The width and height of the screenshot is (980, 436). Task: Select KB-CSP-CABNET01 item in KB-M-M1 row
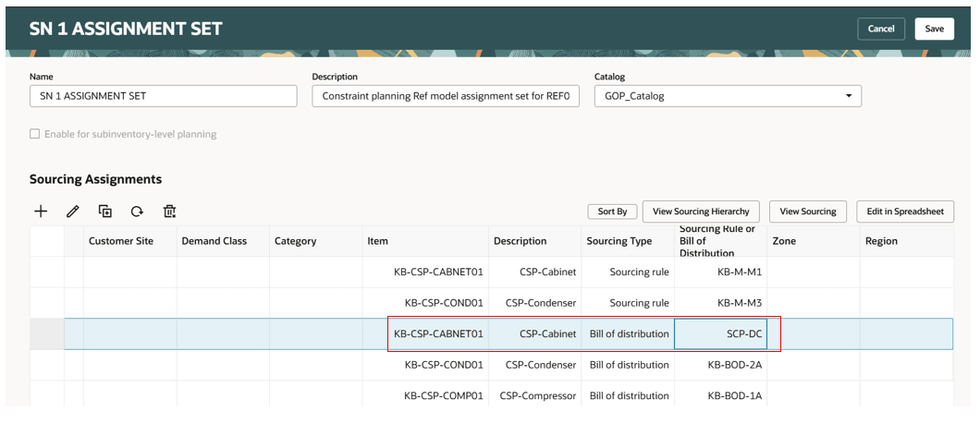[425, 272]
